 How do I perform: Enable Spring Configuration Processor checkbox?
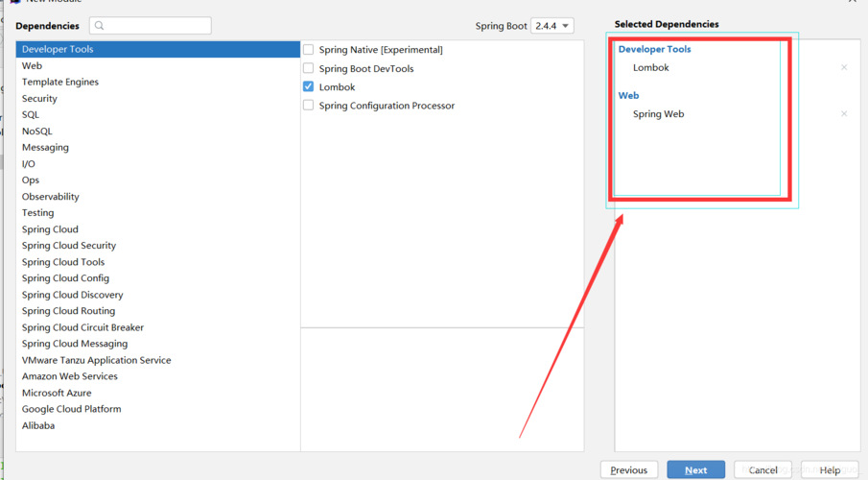click(x=309, y=106)
